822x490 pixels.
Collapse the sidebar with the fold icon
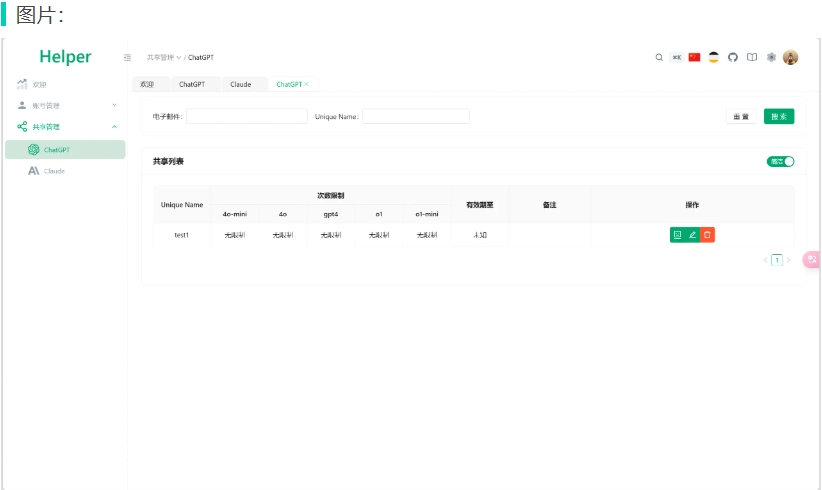coord(127,58)
